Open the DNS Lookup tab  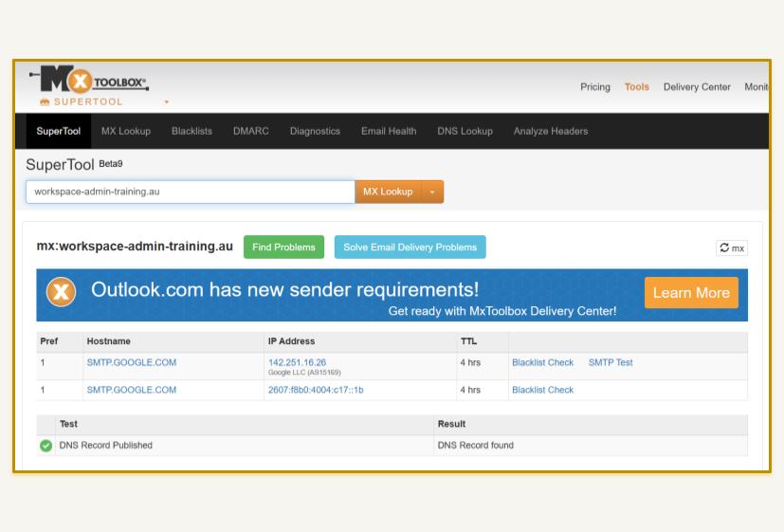465,131
